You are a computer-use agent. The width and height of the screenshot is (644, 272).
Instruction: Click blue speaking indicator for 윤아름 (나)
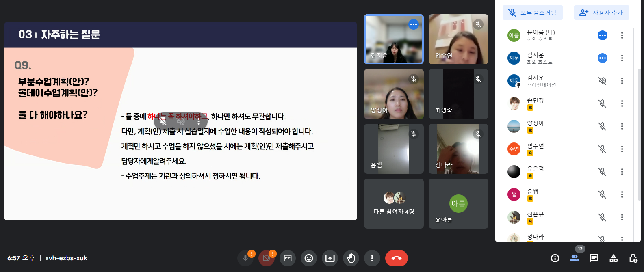603,35
